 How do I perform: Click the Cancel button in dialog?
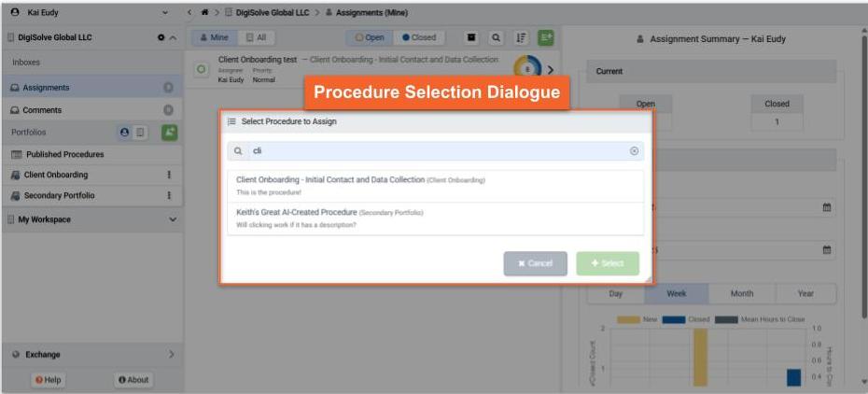click(x=535, y=263)
